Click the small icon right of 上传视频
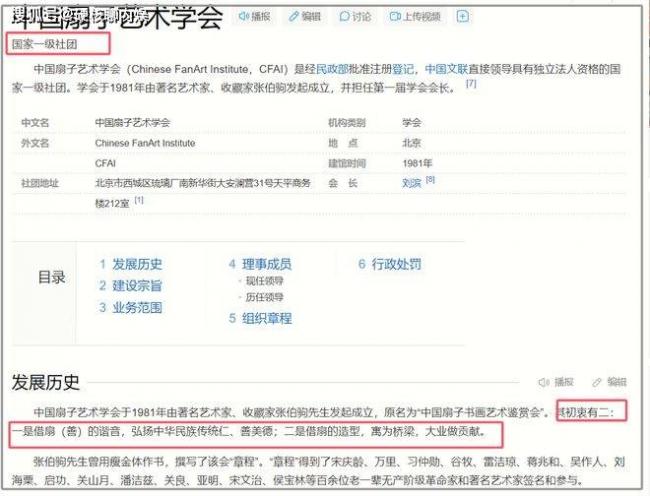The width and height of the screenshot is (650, 496). 463,17
